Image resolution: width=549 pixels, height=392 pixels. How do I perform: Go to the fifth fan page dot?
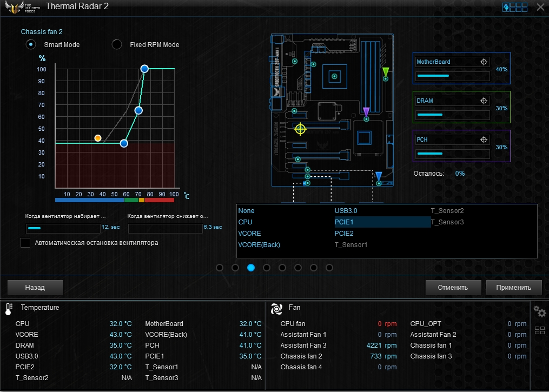click(x=282, y=268)
